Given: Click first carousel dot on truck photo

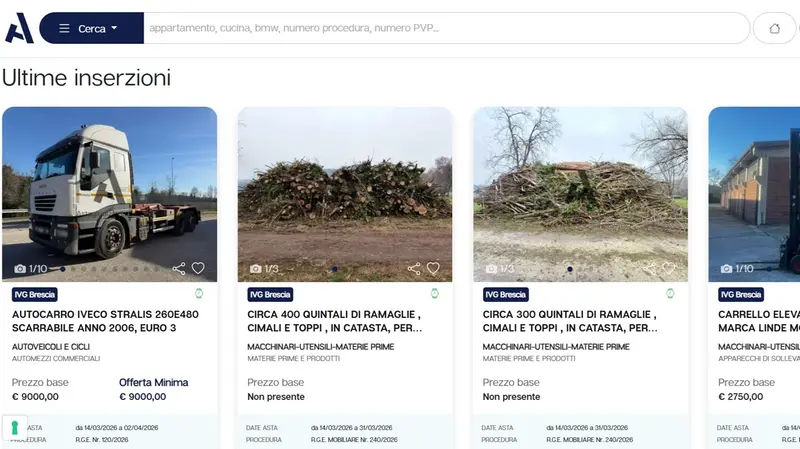Looking at the screenshot, I should (x=63, y=269).
